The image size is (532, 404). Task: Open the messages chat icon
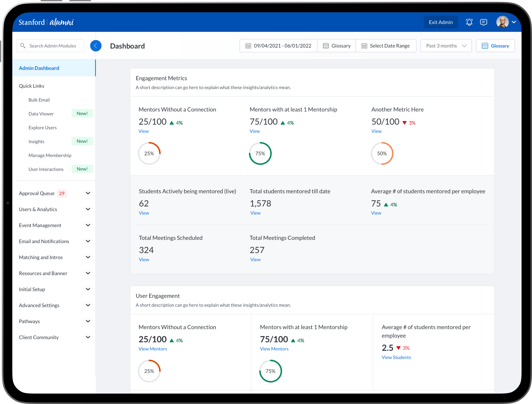tap(483, 22)
